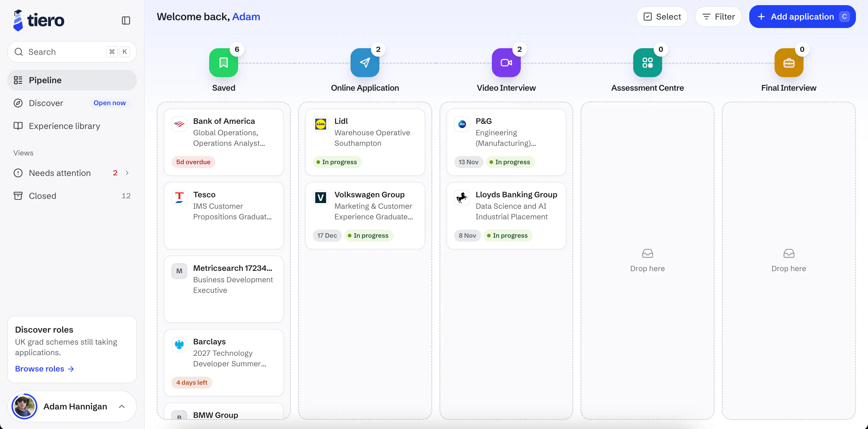Click the 17 Dec date badge

[327, 235]
